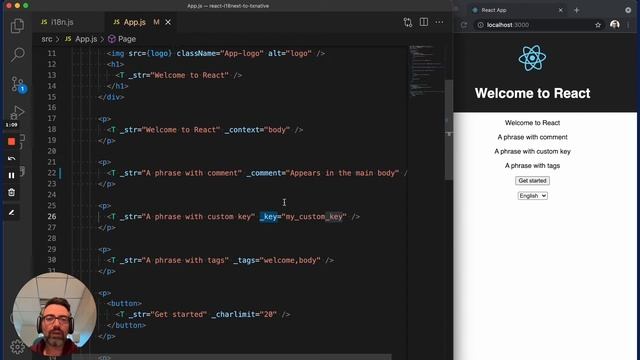
Task: Click the src breadcrumb segment
Action: [x=47, y=39]
